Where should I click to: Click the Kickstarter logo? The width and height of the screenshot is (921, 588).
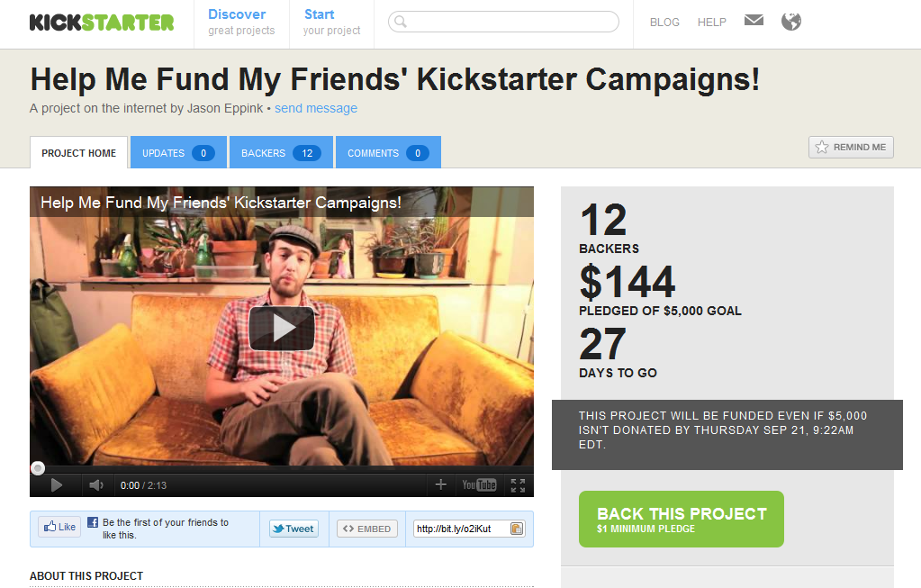pos(101,23)
